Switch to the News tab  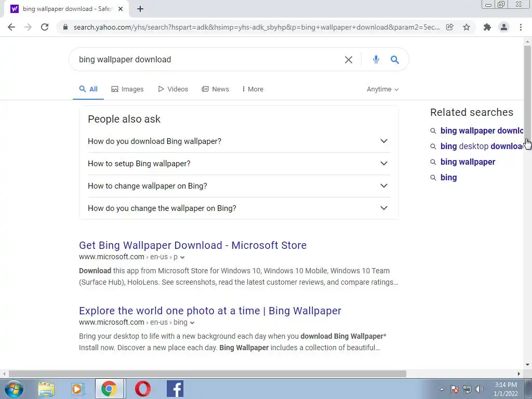[216, 89]
